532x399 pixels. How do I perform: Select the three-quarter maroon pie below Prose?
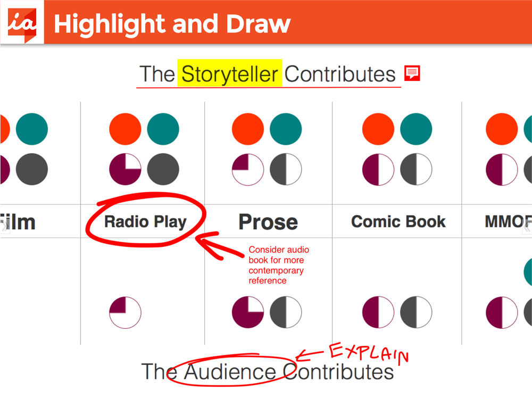pyautogui.click(x=248, y=312)
